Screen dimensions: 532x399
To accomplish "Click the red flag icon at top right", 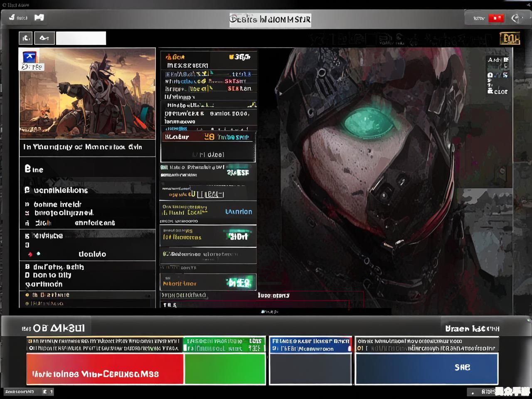I will [496, 18].
